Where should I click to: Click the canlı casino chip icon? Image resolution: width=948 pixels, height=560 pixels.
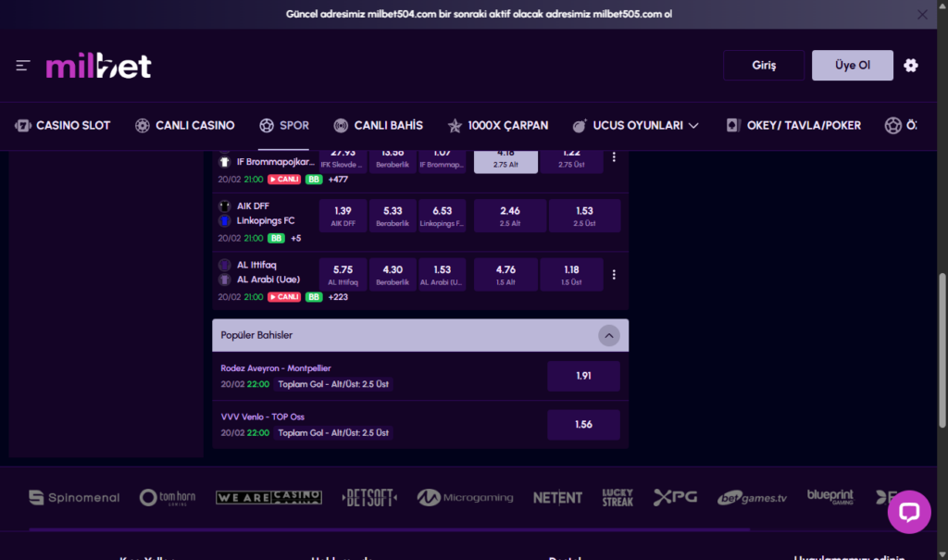[x=142, y=126]
